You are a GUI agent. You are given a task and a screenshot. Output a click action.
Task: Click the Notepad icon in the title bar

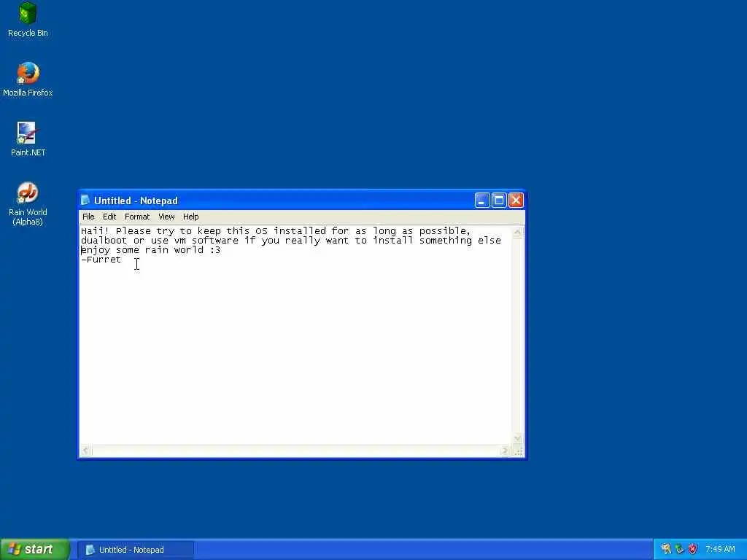coord(85,200)
